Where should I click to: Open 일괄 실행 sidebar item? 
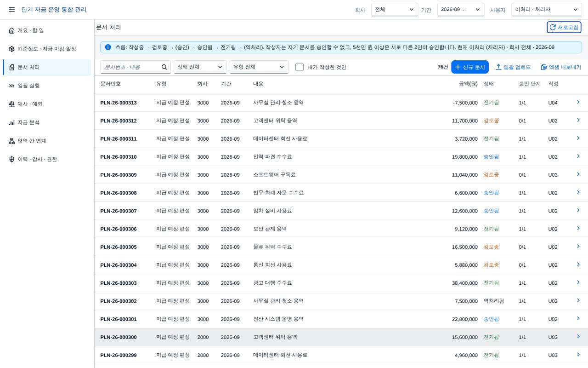point(47,86)
